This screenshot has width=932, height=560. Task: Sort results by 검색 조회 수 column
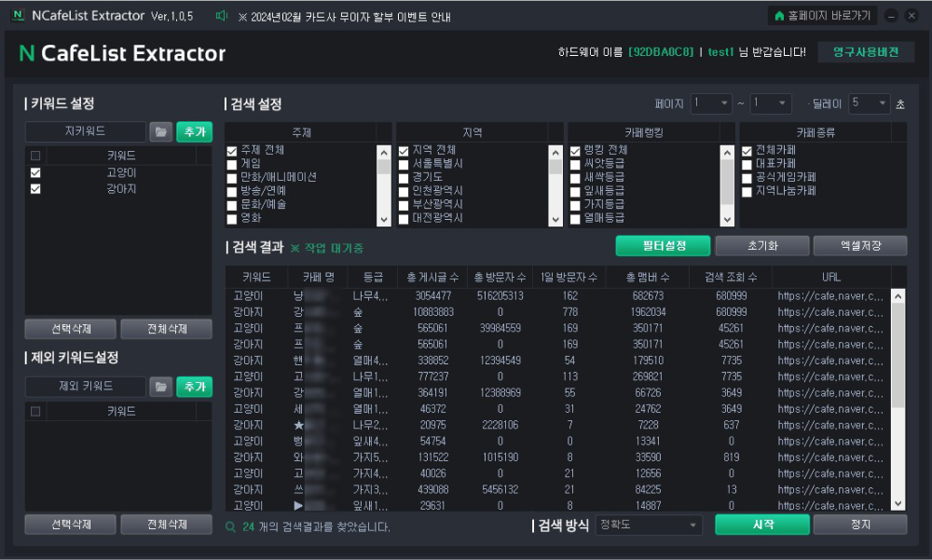(731, 277)
